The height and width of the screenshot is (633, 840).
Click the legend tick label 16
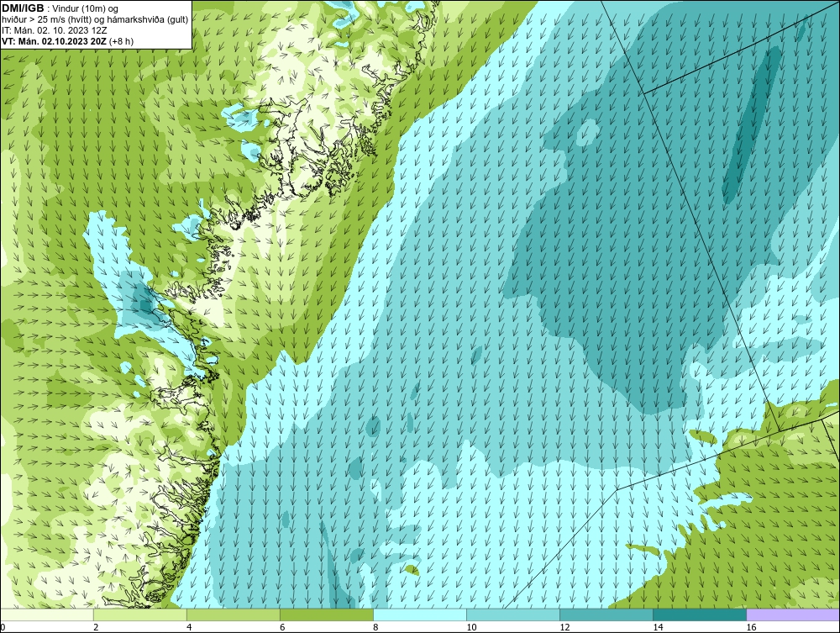point(751,628)
